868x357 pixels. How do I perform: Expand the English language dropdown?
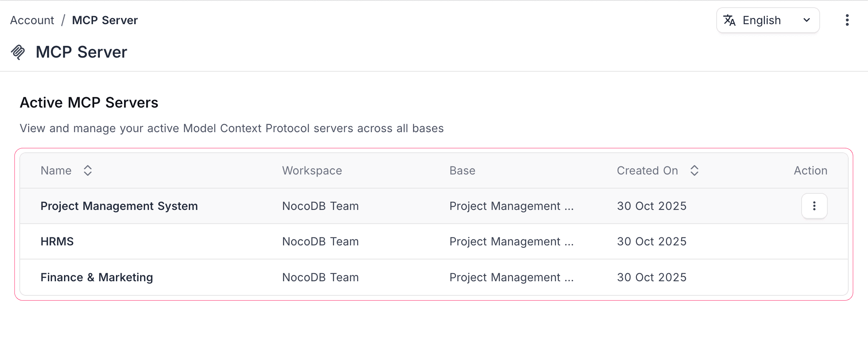pos(767,20)
